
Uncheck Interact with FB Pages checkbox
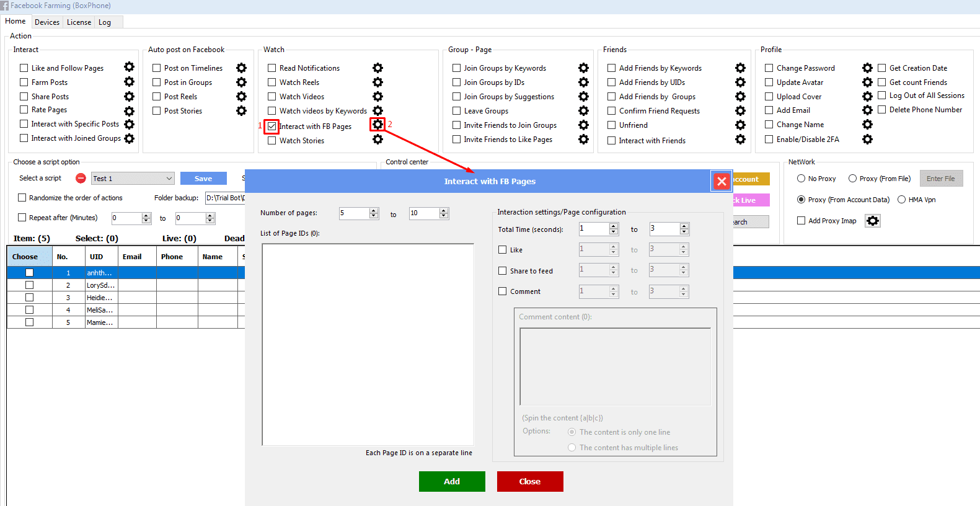(271, 126)
